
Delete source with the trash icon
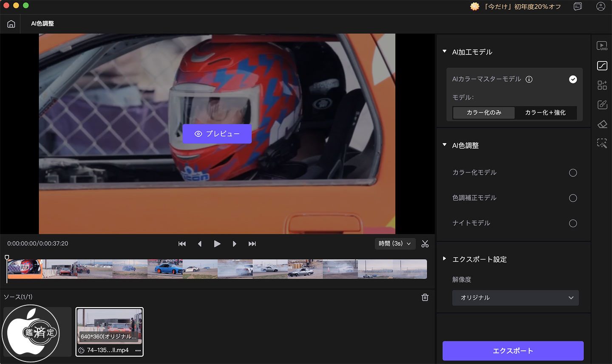[x=425, y=297]
